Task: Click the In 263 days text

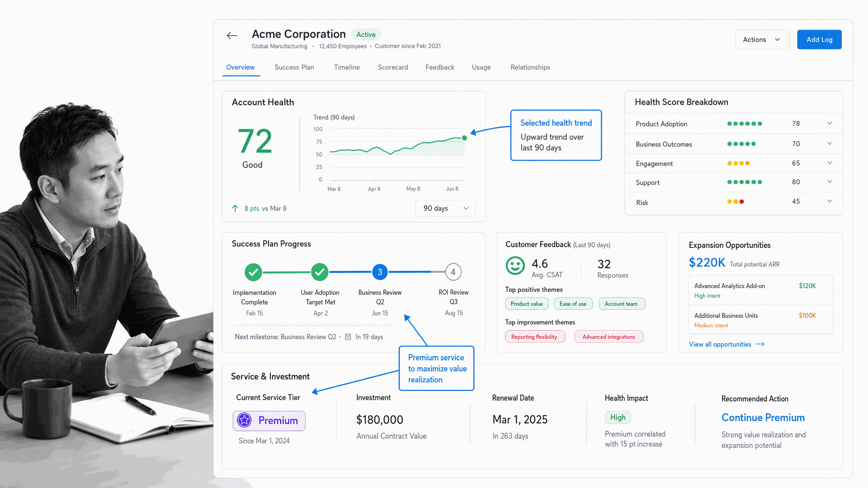Action: click(510, 436)
